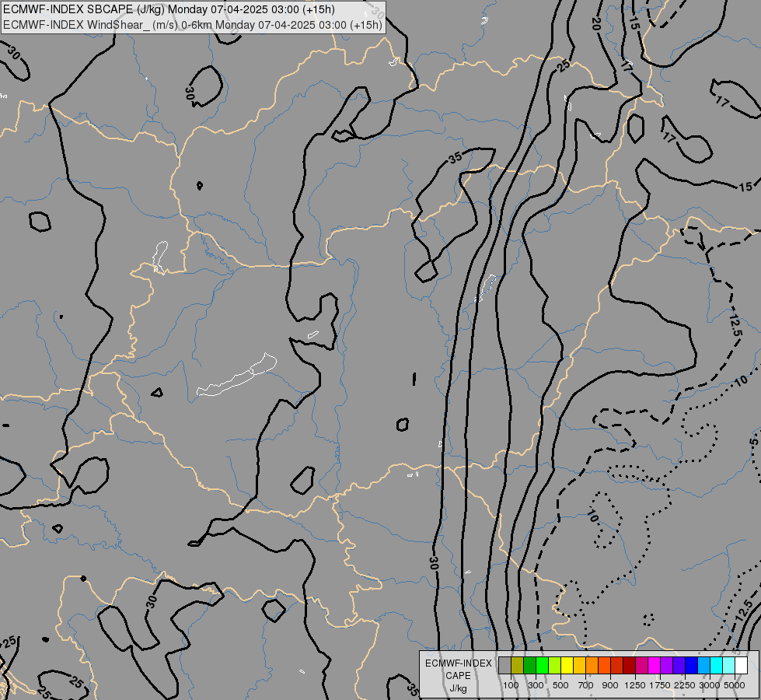Select the white swatch at legend end
Screen dimensions: 761x700
[x=741, y=666]
